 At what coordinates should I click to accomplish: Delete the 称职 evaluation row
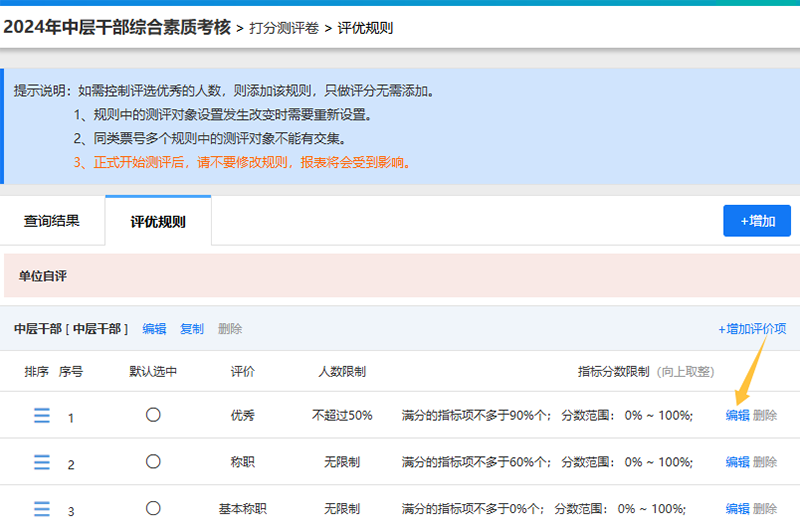765,462
